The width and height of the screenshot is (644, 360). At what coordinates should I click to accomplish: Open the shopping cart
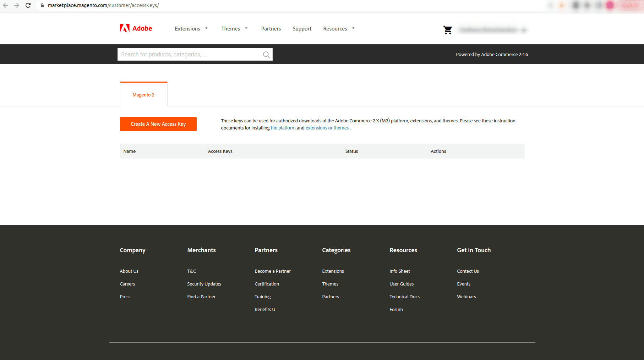click(x=448, y=30)
